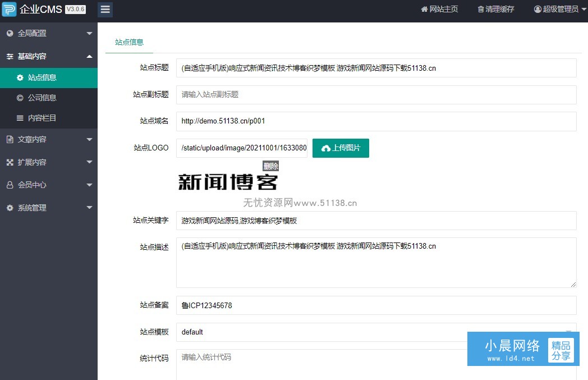
Task: Click the hamburger menu toggle icon
Action: [x=105, y=10]
